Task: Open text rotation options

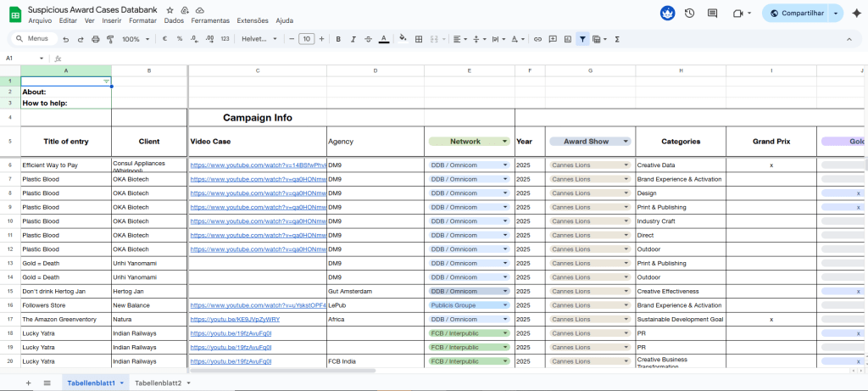Action: pyautogui.click(x=518, y=39)
